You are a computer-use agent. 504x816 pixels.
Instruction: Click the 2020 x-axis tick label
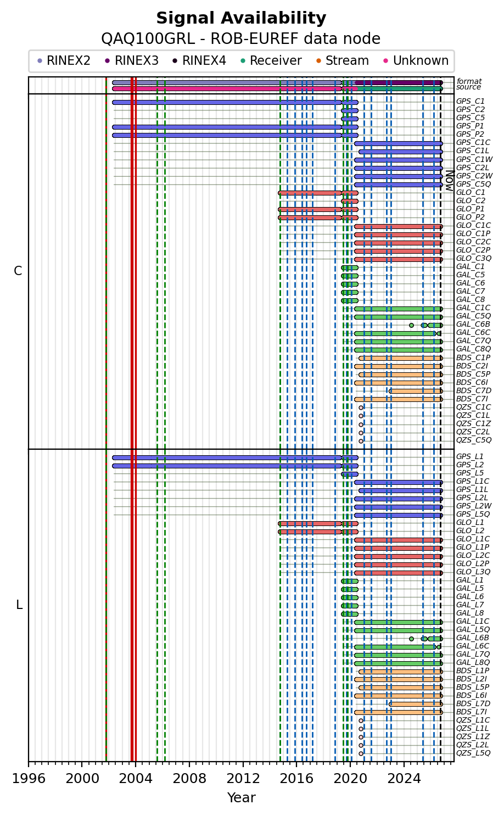350,778
